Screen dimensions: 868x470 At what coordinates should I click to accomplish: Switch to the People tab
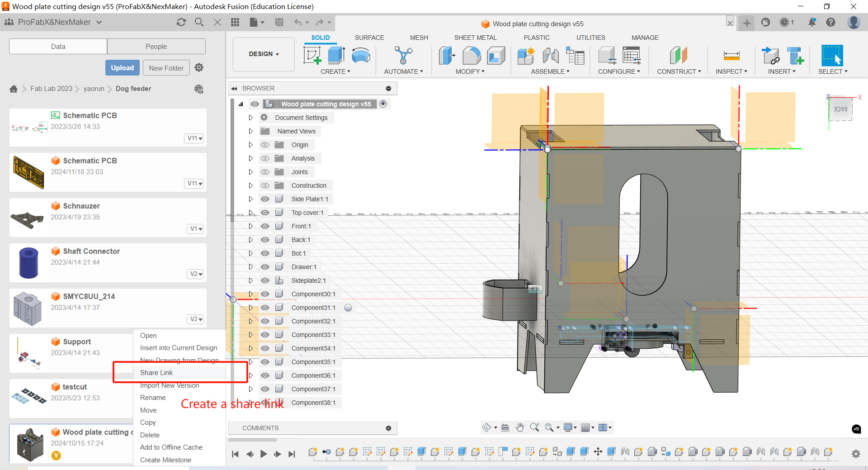pyautogui.click(x=156, y=46)
